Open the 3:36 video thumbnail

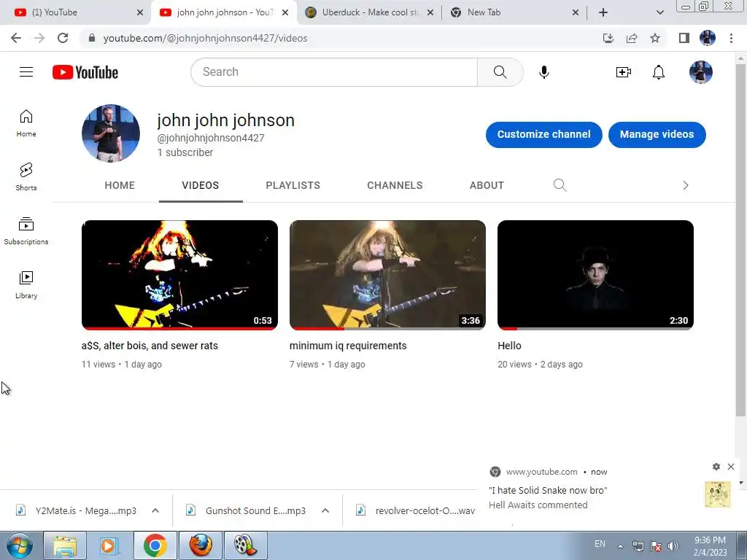click(x=387, y=275)
